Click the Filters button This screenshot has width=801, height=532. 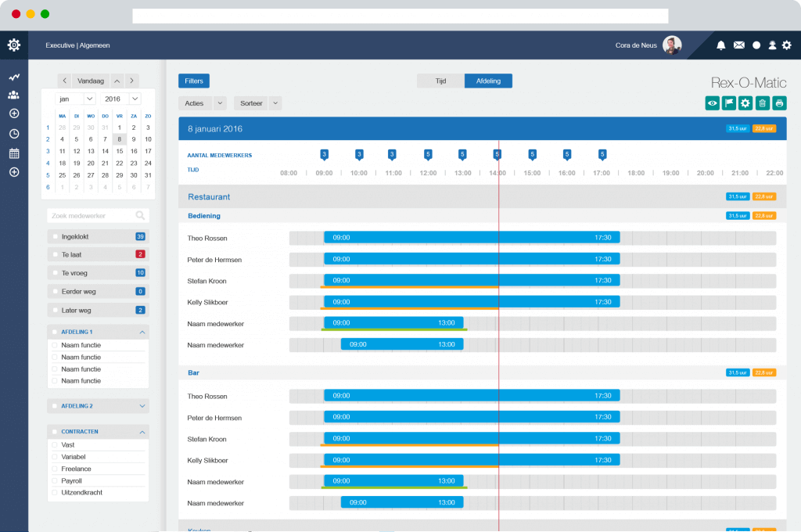[194, 81]
